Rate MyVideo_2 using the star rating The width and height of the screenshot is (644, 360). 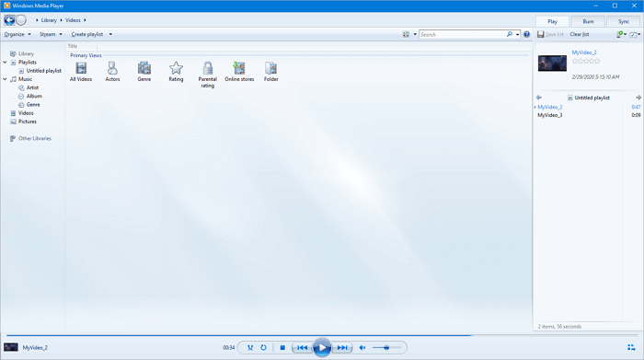(586, 61)
